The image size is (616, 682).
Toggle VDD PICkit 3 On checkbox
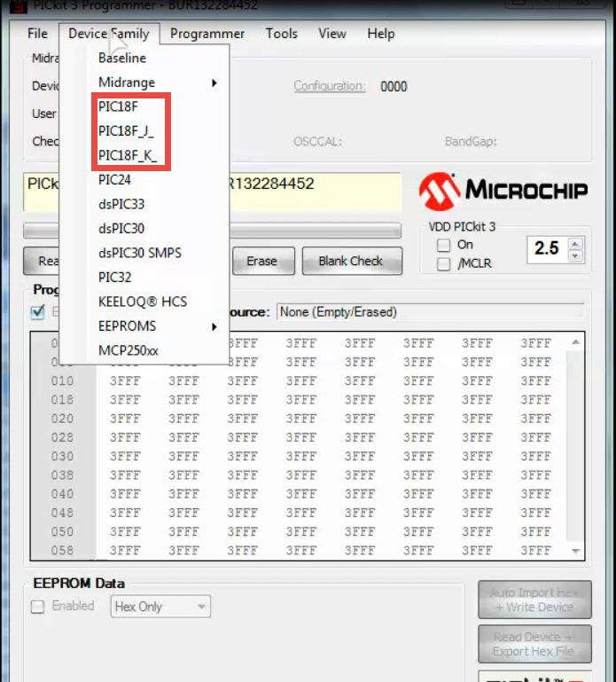tap(443, 245)
